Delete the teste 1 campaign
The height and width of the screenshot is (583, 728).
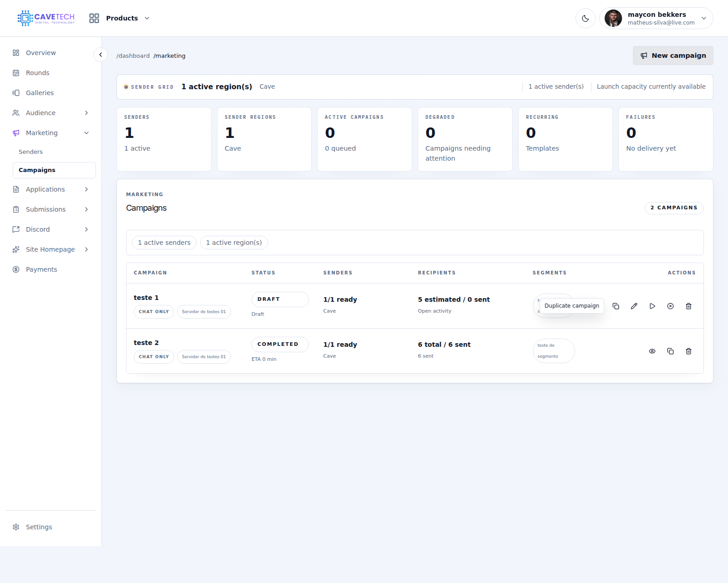[688, 306]
